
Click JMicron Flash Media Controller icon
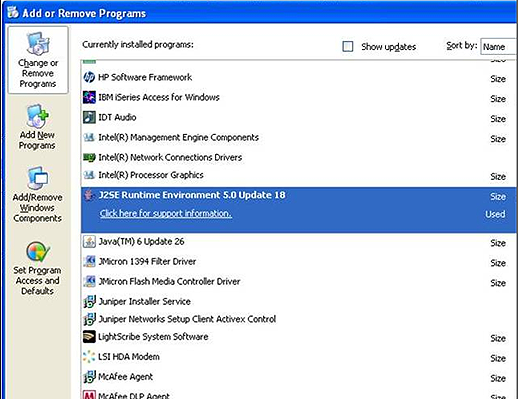tap(89, 282)
